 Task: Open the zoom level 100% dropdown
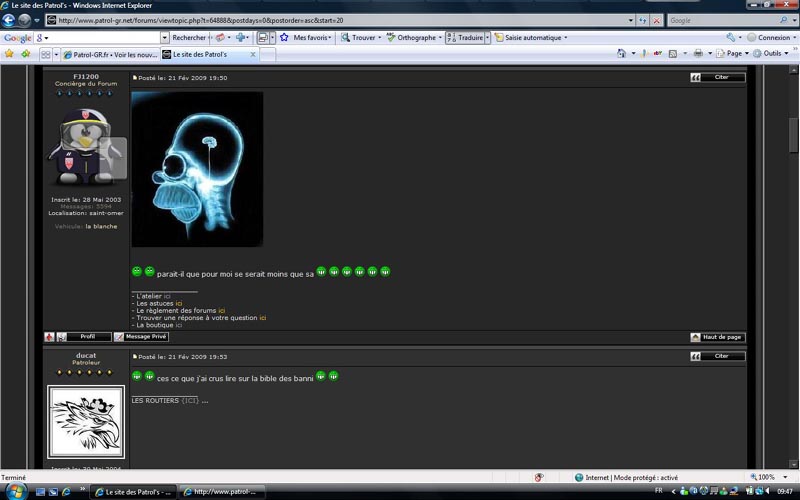click(769, 477)
